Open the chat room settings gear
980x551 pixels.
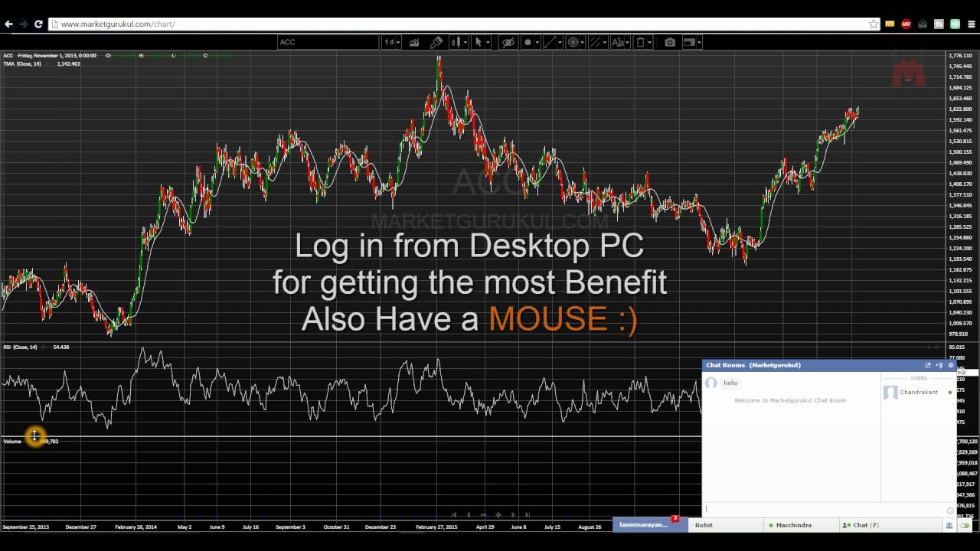(x=951, y=365)
